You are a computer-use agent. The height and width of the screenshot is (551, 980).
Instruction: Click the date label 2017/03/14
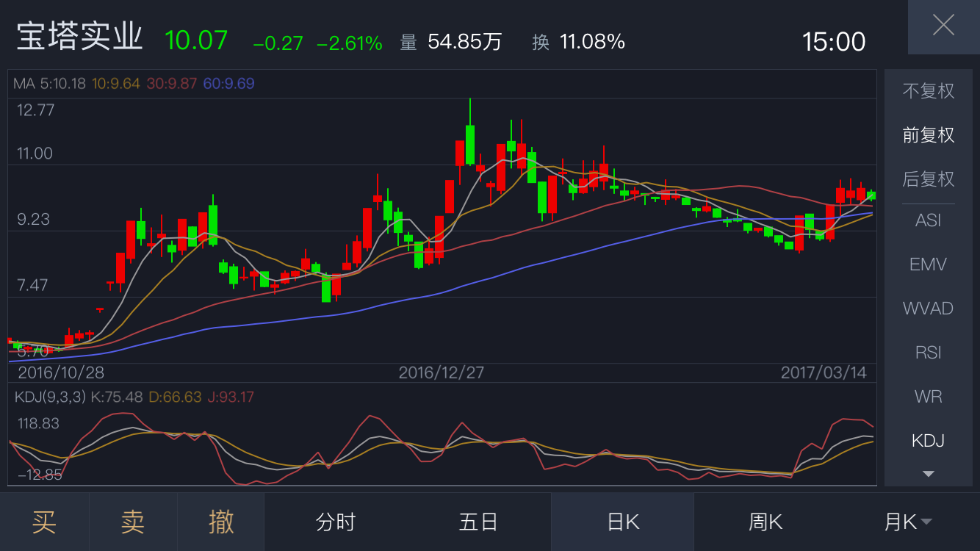pos(824,372)
